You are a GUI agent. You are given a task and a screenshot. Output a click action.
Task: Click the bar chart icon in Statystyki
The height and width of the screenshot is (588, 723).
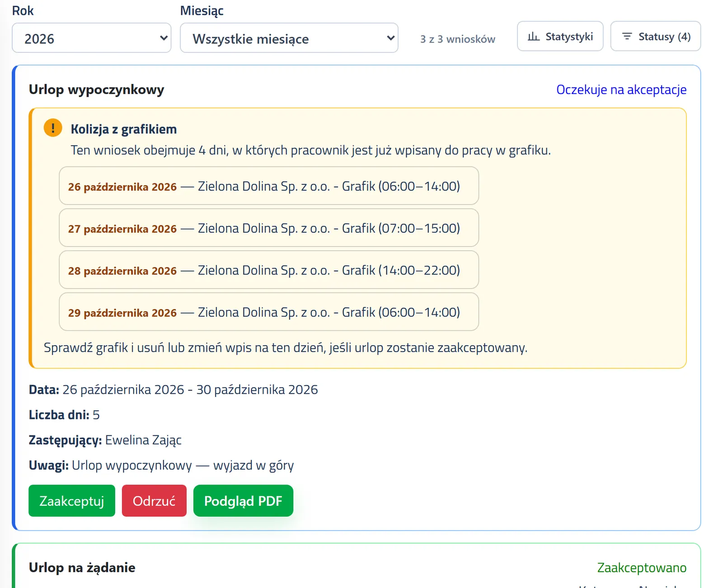[534, 36]
